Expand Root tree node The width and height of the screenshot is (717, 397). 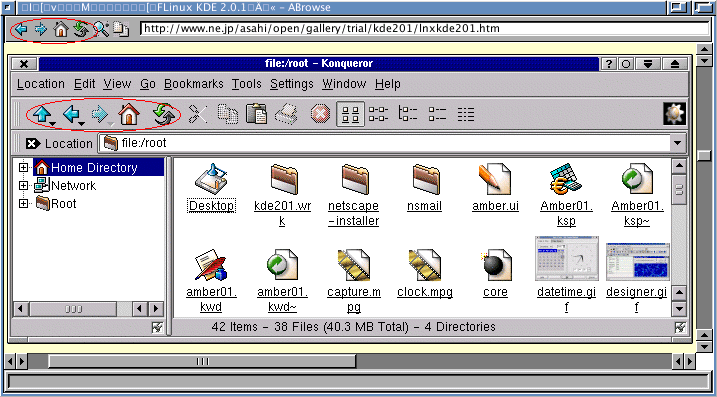23,204
